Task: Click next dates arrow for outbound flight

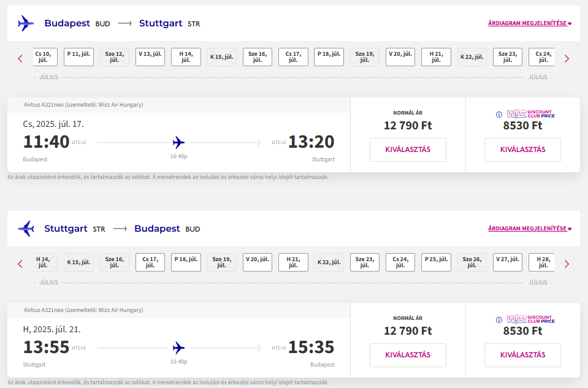Action: tap(567, 58)
